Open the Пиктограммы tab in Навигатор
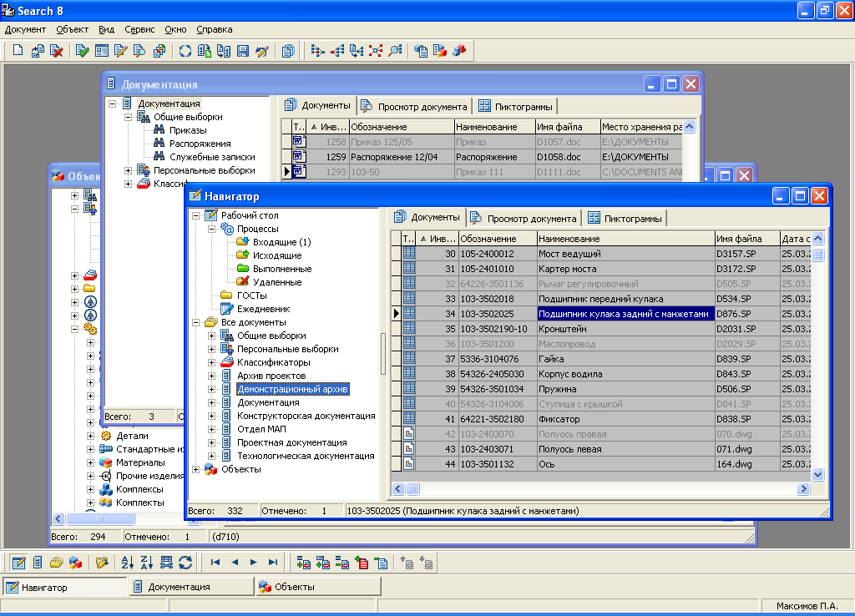The width and height of the screenshot is (855, 616). [x=625, y=218]
